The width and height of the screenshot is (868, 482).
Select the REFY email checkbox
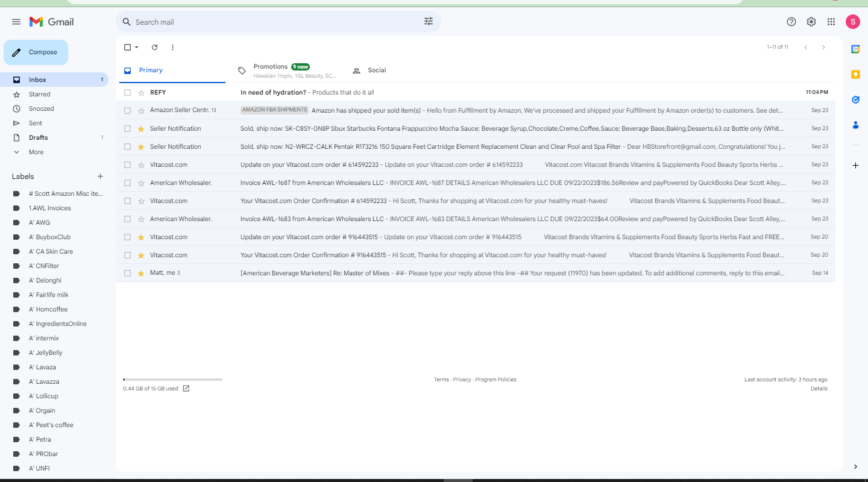click(127, 92)
